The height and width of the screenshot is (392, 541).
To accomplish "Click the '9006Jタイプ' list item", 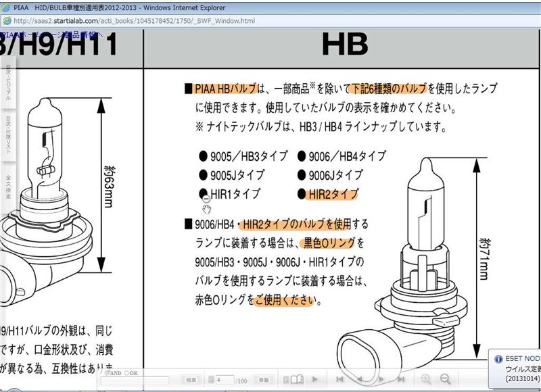I will pyautogui.click(x=335, y=175).
